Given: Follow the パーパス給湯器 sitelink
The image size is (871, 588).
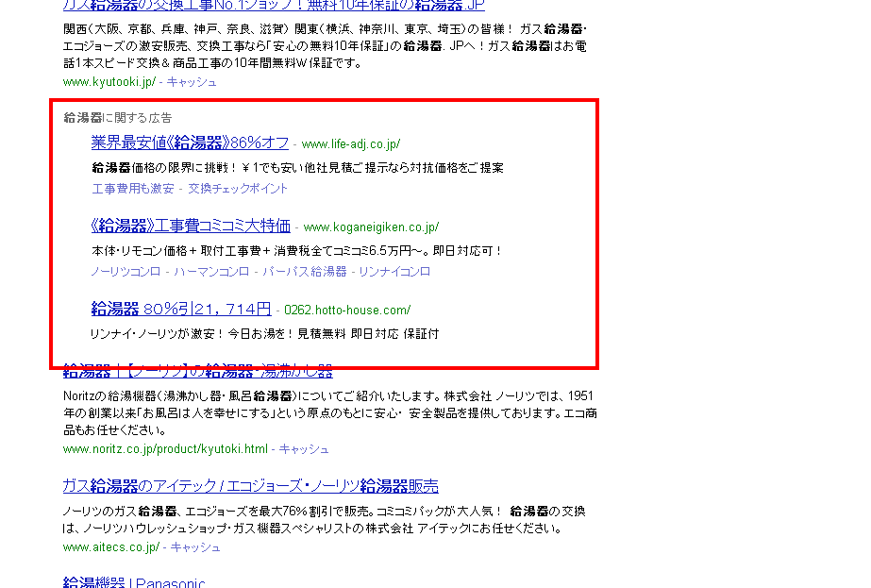Looking at the screenshot, I should [305, 271].
